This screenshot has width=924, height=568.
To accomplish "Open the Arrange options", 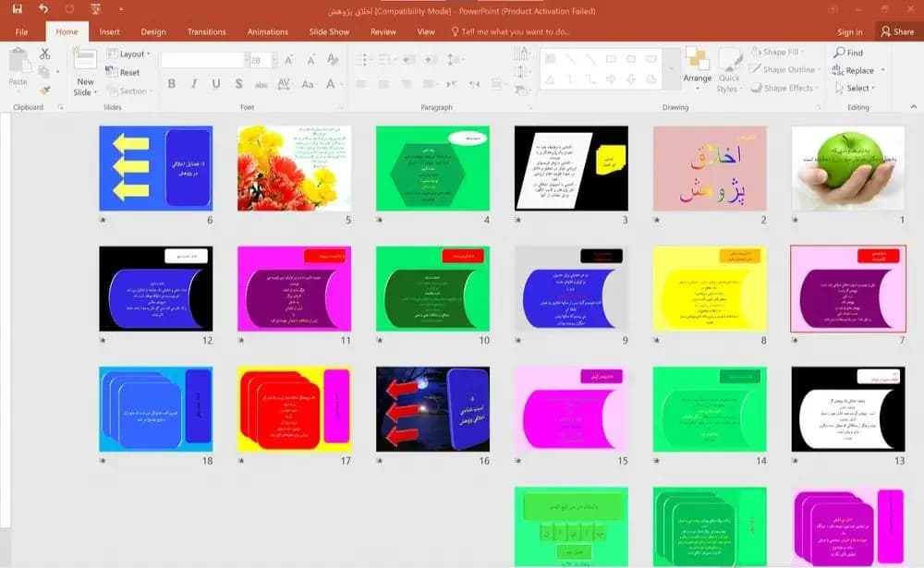I will pyautogui.click(x=697, y=69).
